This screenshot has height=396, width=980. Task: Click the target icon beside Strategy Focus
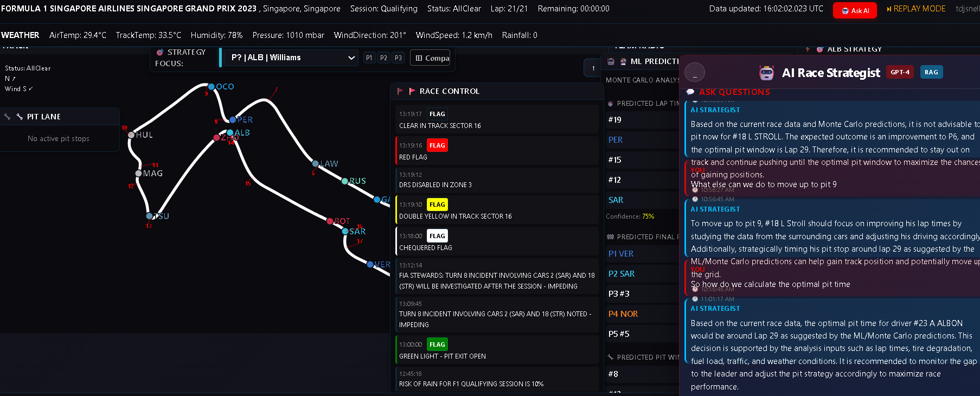[x=160, y=52]
